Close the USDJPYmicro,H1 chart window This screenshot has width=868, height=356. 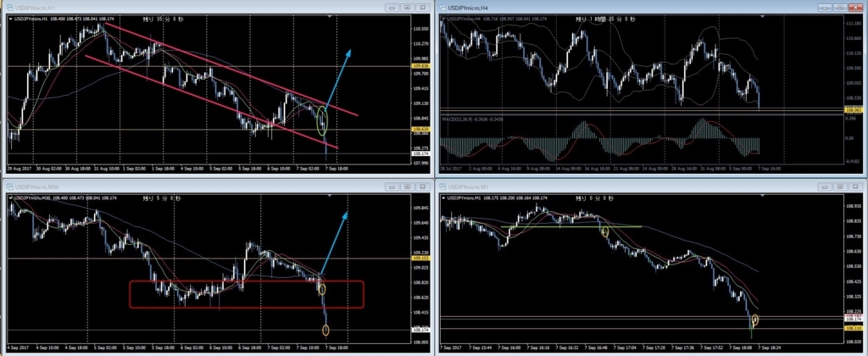tap(422, 7)
